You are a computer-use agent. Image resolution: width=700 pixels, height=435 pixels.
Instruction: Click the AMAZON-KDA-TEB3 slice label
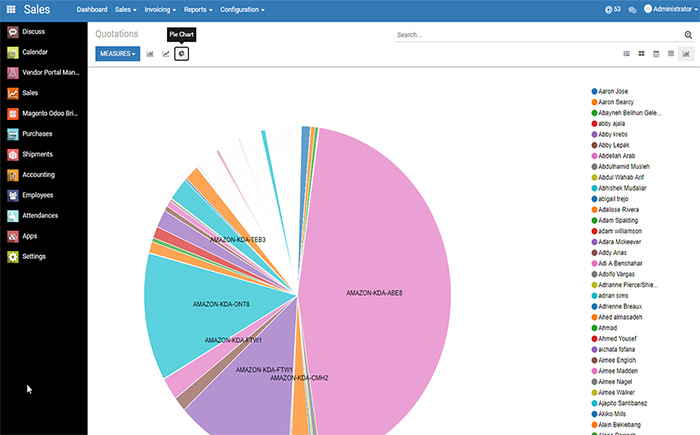coord(238,240)
